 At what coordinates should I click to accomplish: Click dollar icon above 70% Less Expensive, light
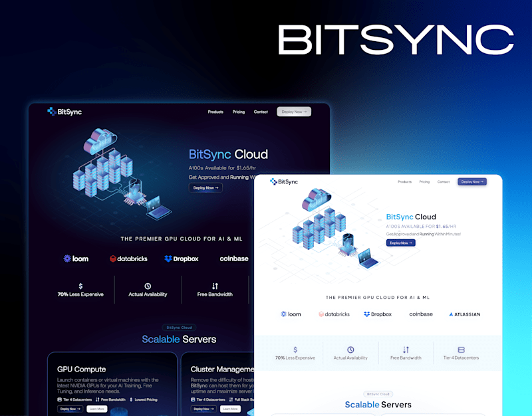coord(295,350)
